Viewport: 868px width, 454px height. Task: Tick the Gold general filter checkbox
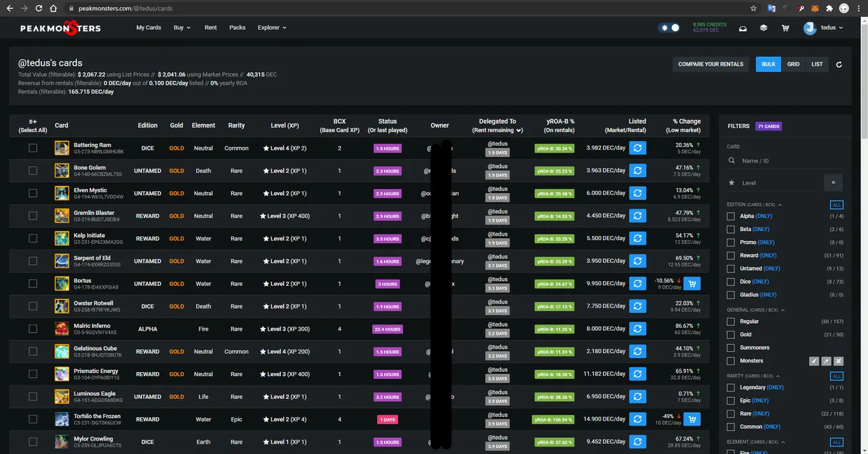tap(730, 335)
